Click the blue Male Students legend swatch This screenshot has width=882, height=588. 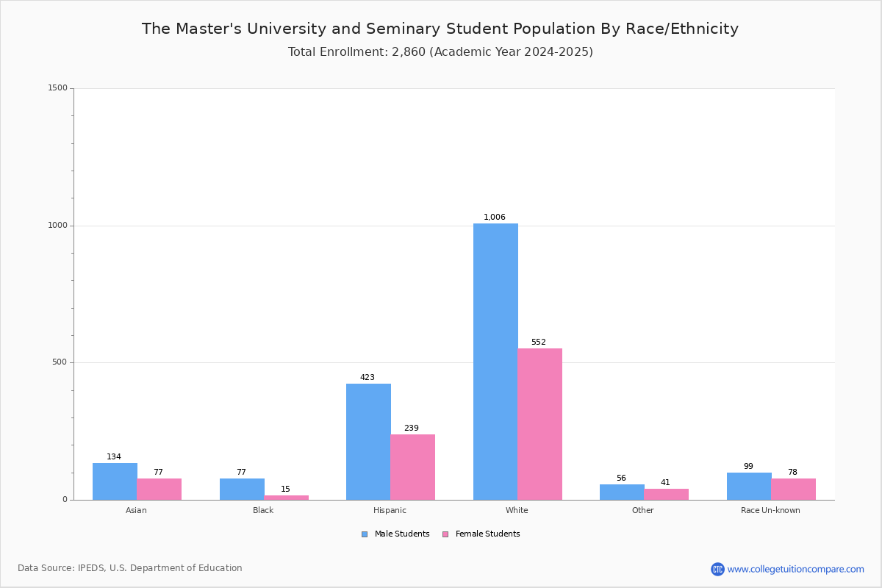click(365, 534)
